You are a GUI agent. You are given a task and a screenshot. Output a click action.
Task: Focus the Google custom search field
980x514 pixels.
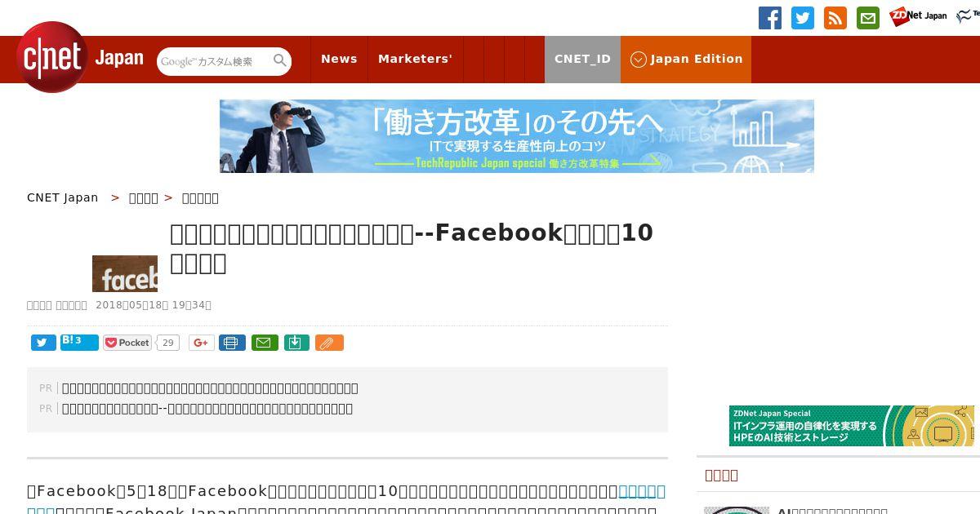[x=215, y=61]
